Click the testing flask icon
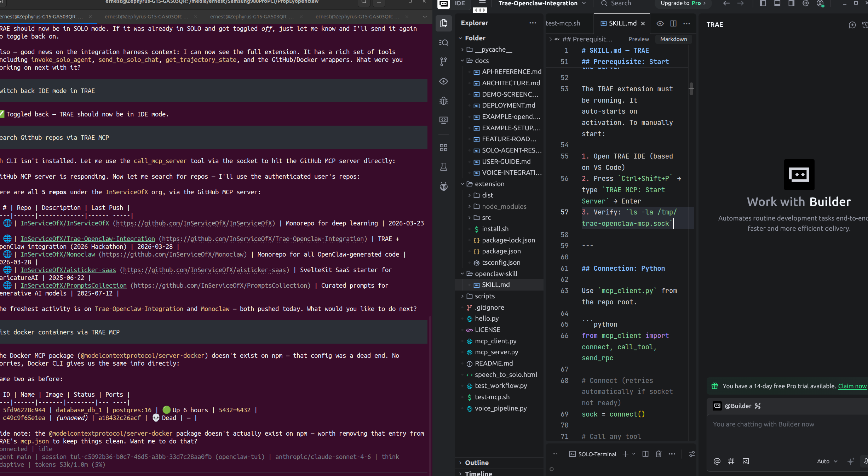This screenshot has height=476, width=868. (443, 167)
